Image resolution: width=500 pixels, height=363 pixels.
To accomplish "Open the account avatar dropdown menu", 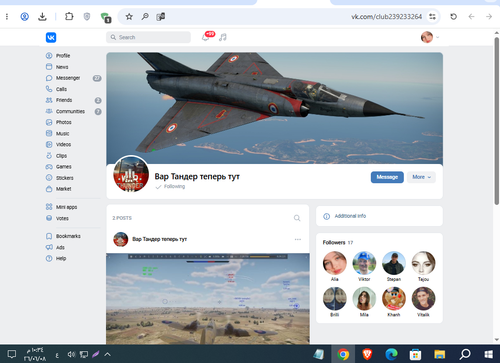I will tap(430, 37).
